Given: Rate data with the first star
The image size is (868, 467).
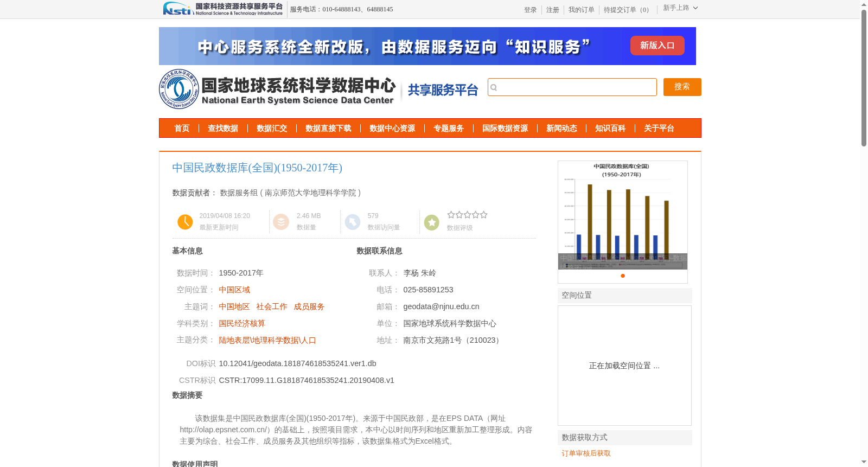Looking at the screenshot, I should (x=451, y=215).
